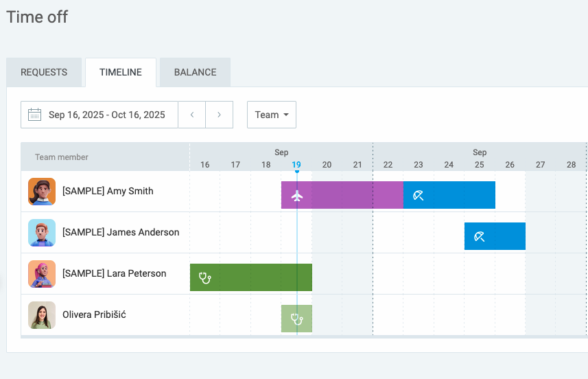This screenshot has width=588, height=379.
Task: Open the Team dropdown filter
Action: (272, 115)
